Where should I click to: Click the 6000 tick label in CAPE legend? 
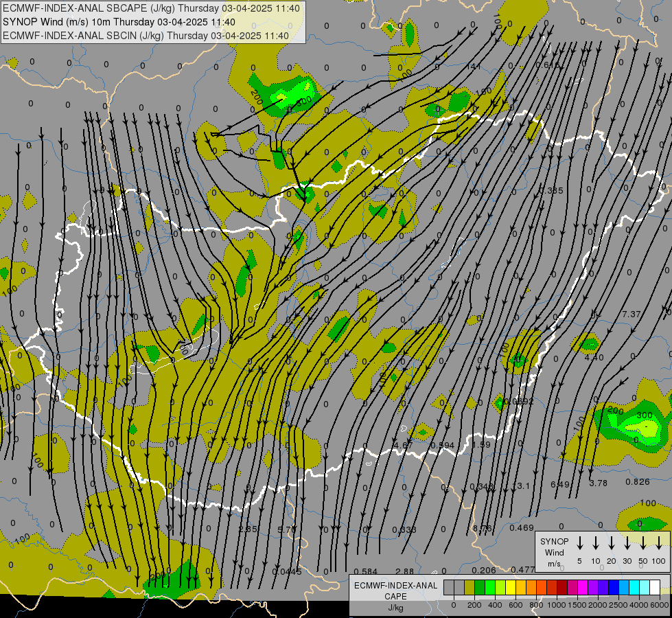(659, 605)
